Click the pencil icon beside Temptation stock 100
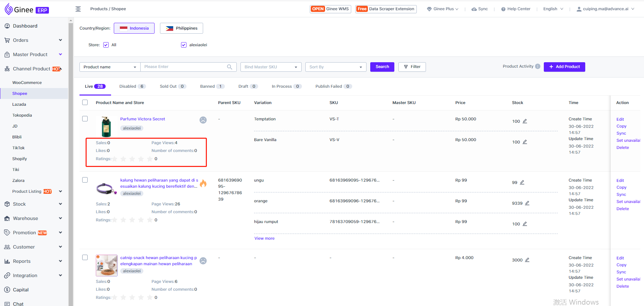Screen dimensions: 644x306 click(x=525, y=121)
